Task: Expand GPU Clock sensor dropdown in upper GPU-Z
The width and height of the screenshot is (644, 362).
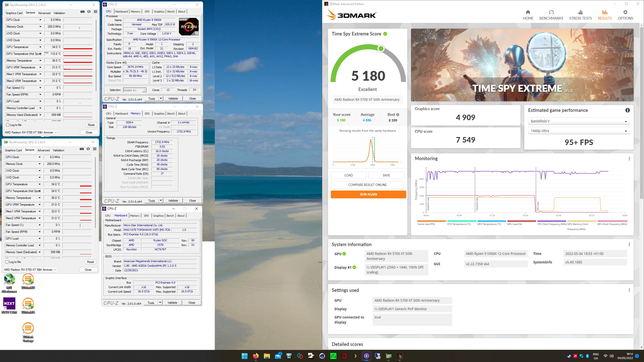Action: point(40,20)
